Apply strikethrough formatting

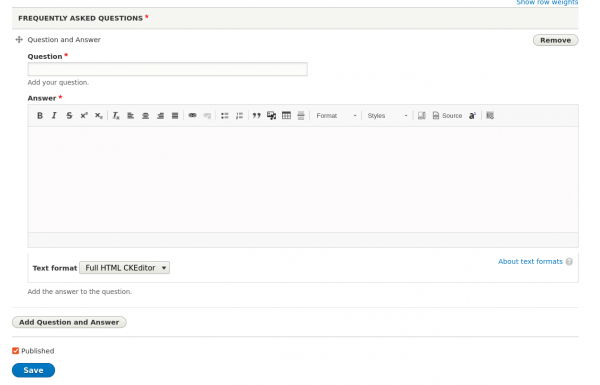(69, 116)
